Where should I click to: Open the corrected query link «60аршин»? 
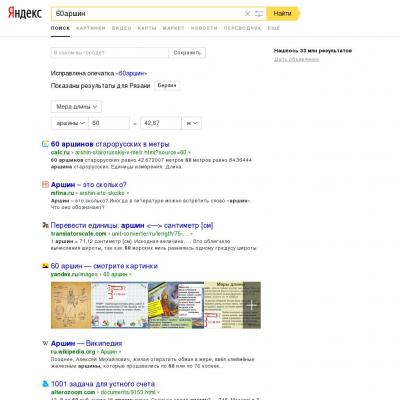[x=131, y=73]
